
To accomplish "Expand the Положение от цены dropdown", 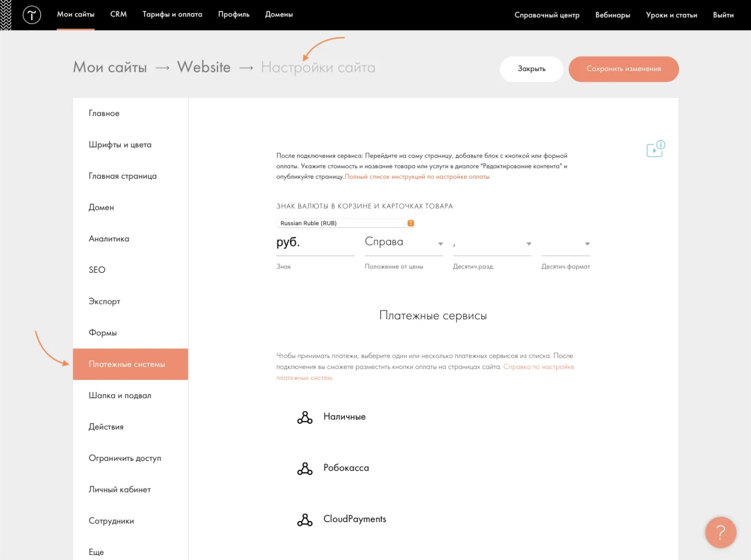I will pyautogui.click(x=404, y=243).
